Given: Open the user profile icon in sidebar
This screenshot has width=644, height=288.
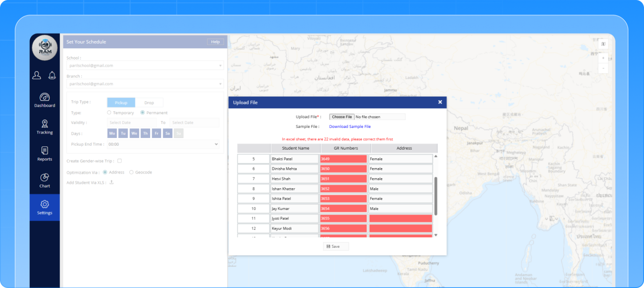Looking at the screenshot, I should (x=37, y=75).
